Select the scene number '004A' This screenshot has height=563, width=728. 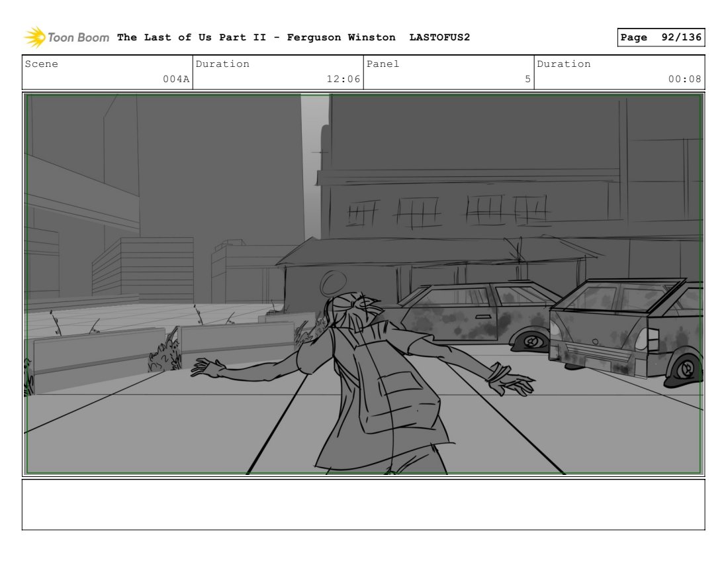176,79
